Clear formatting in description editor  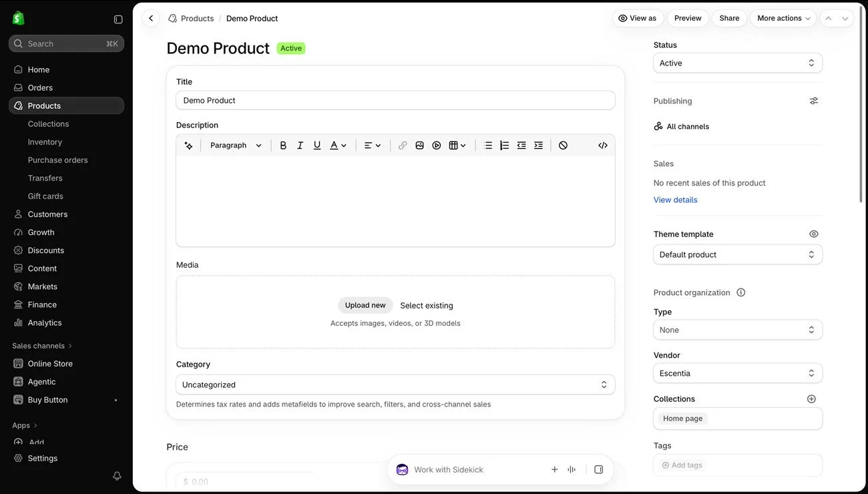(x=563, y=146)
